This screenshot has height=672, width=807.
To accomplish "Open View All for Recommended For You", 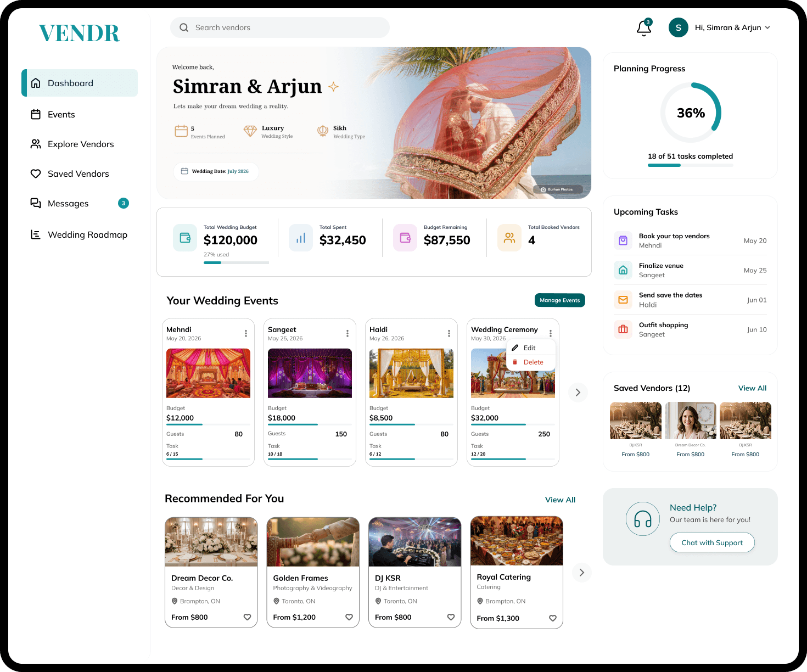I will tap(560, 500).
